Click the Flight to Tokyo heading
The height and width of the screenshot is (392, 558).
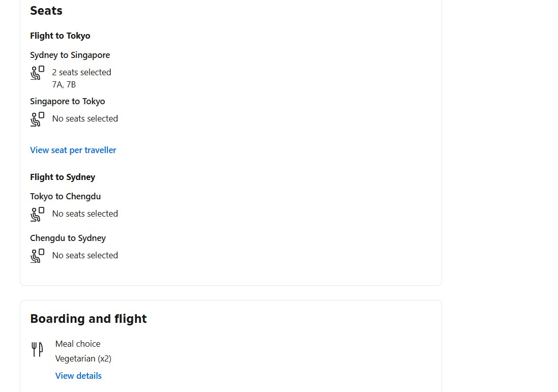click(x=60, y=36)
